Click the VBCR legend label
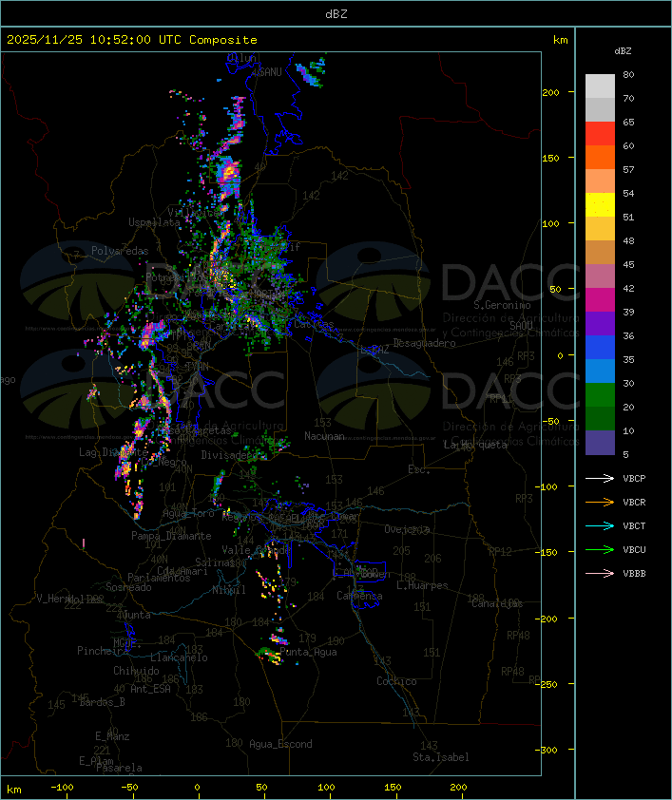This screenshot has width=672, height=800. pyautogui.click(x=634, y=502)
